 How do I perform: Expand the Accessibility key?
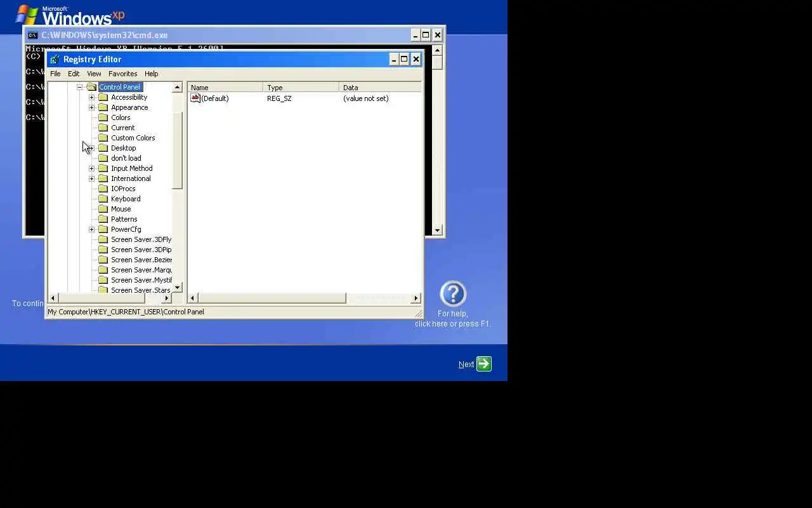[91, 97]
